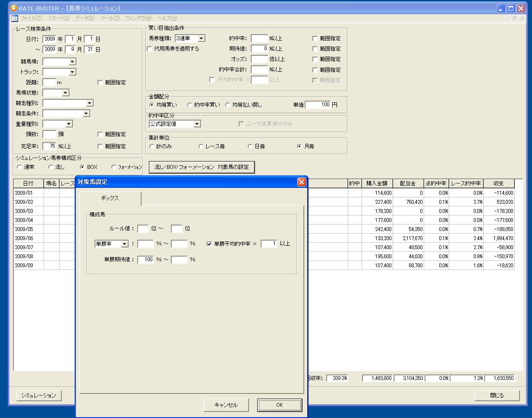Screen dimensions: 532x418
Task: Click 流し・BOX・フォーメーション 対象馬の設定 button
Action: (x=202, y=167)
